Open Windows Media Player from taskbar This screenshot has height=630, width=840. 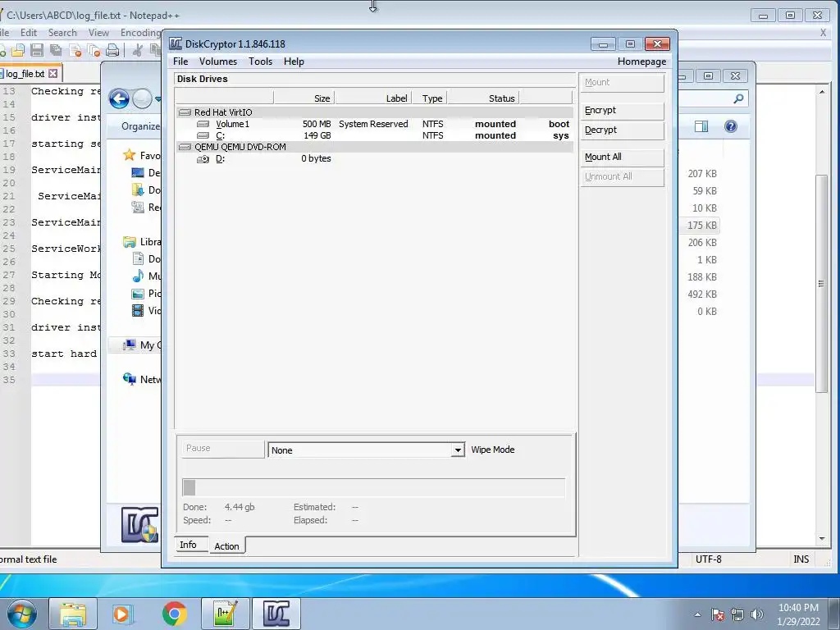[x=123, y=614]
